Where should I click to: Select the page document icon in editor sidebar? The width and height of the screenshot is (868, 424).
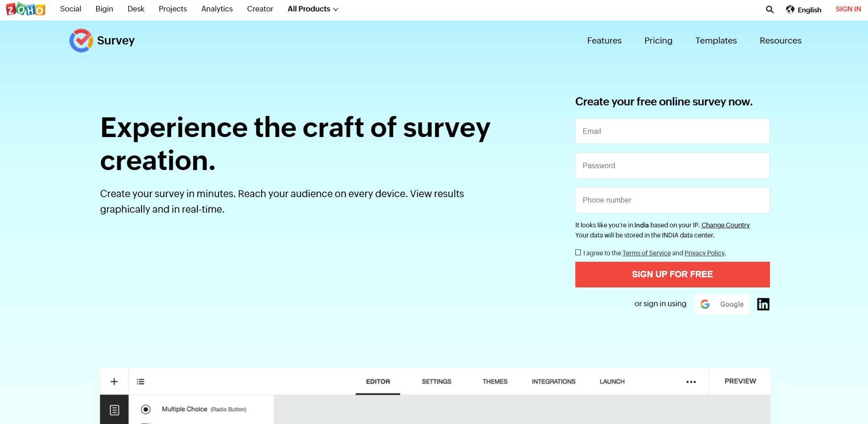(114, 409)
